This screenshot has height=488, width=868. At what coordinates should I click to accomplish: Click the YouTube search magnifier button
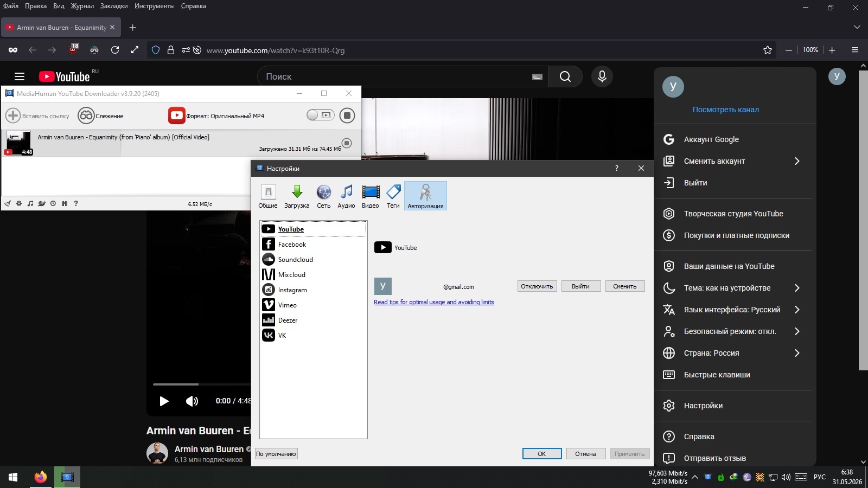coord(565,76)
